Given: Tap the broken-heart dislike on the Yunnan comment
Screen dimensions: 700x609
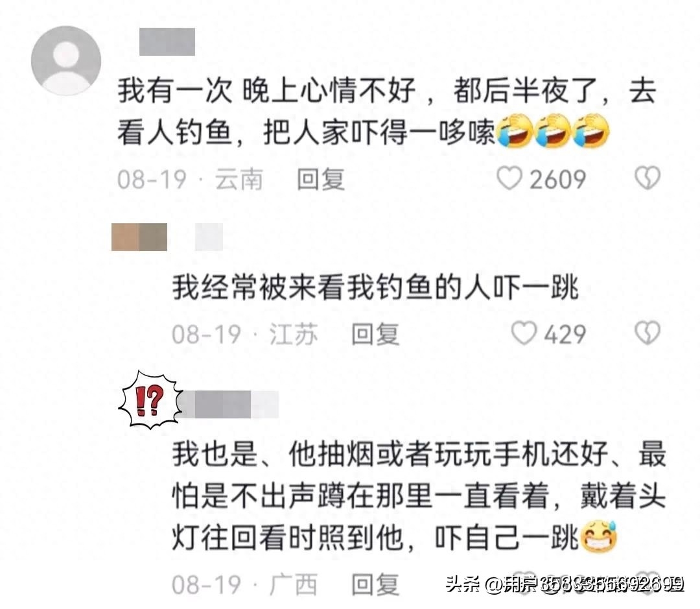Looking at the screenshot, I should click(647, 178).
